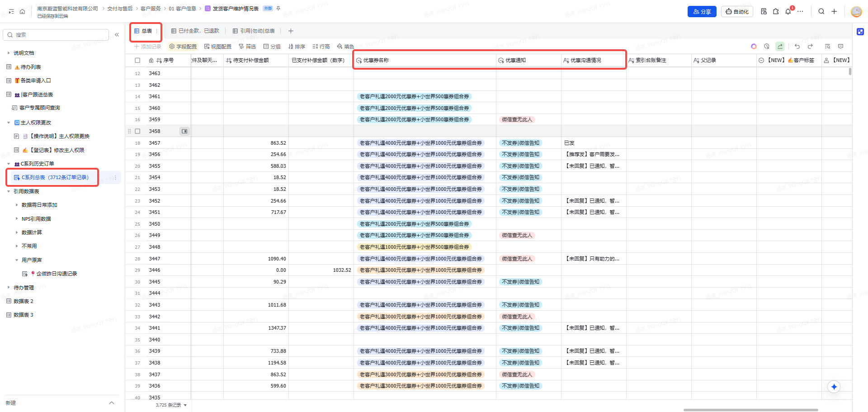Collapse the C系列历史订单 folder
868x412 pixels.
coord(9,164)
